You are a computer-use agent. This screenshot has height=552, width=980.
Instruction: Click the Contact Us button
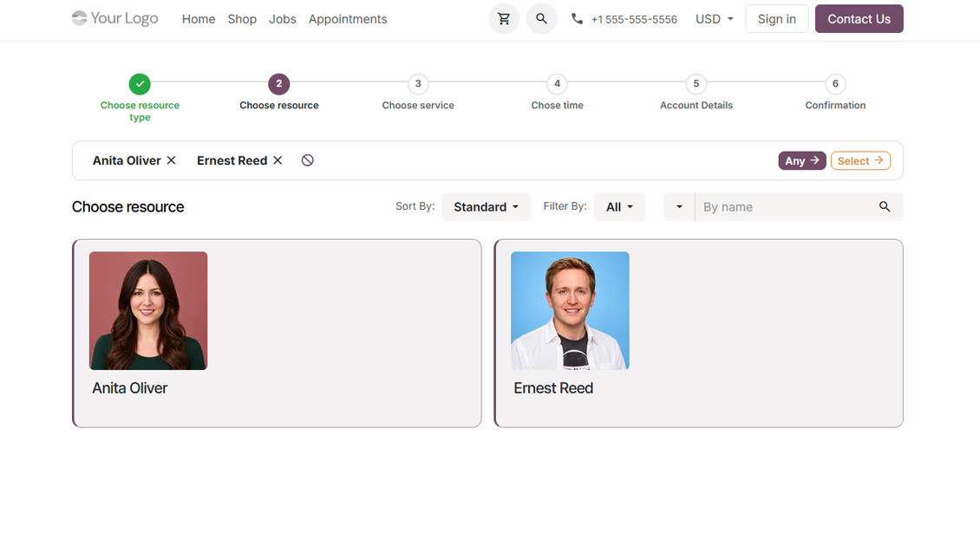point(859,19)
